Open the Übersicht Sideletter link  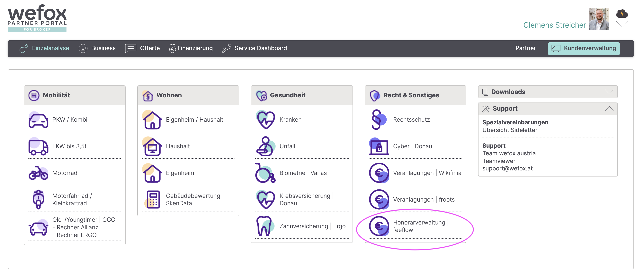(x=509, y=130)
